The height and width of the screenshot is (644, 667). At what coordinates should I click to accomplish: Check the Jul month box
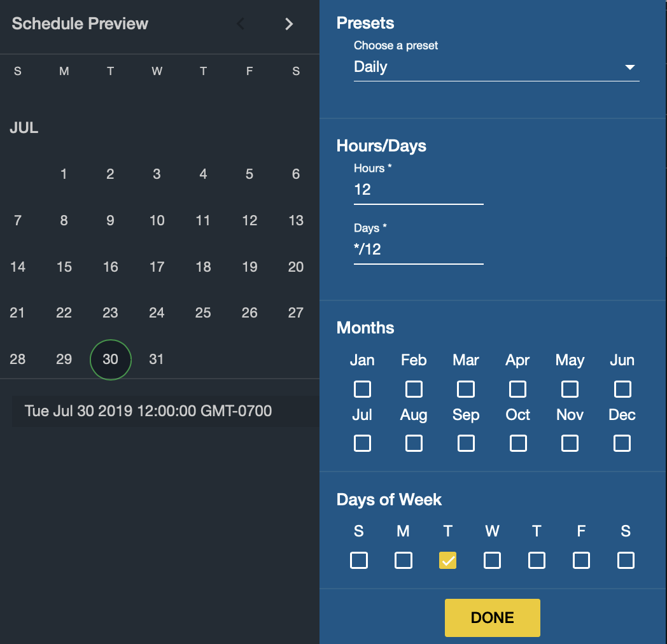(362, 443)
